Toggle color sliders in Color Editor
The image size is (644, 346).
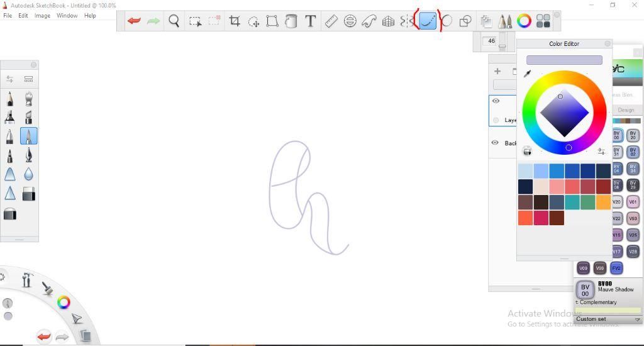pyautogui.click(x=601, y=152)
